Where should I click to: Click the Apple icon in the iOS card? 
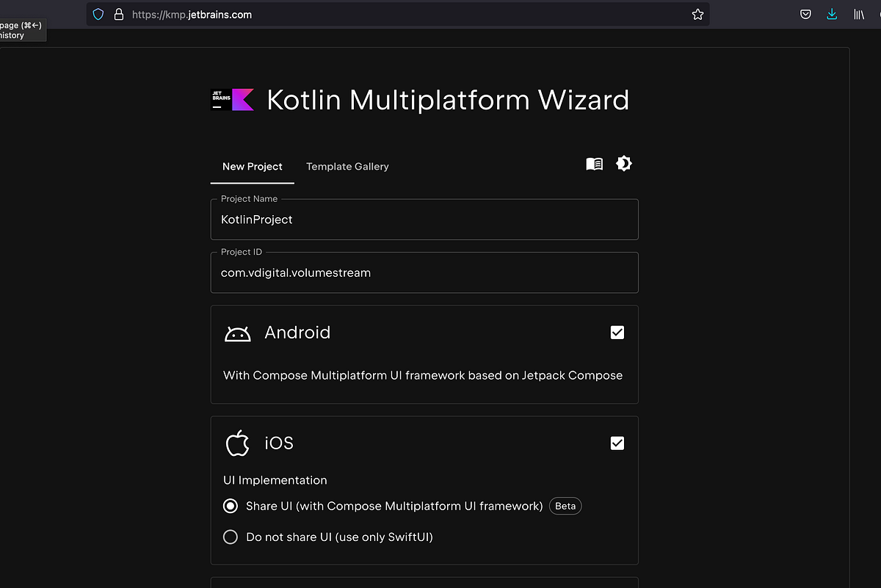(237, 443)
